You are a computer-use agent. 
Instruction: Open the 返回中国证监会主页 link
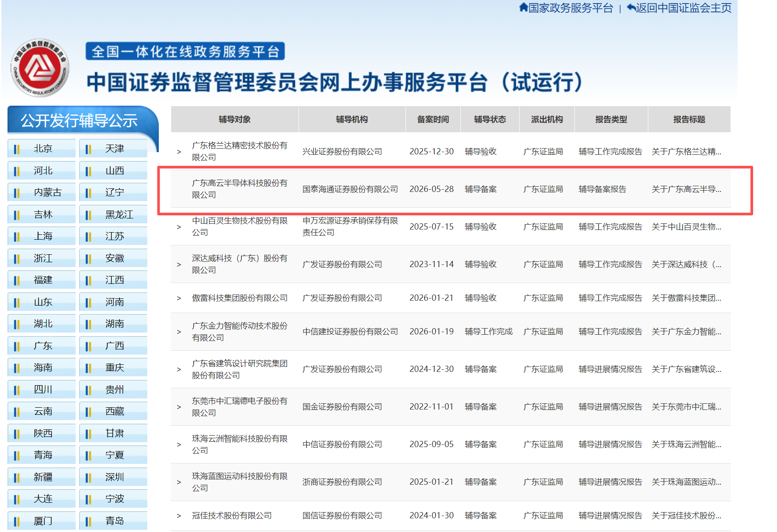point(684,8)
